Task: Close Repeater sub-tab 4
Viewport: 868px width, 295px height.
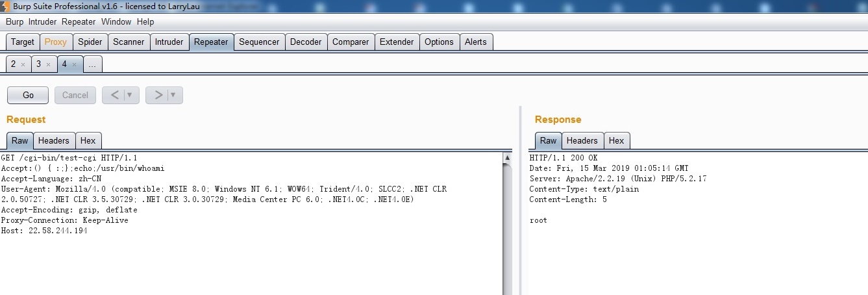Action: (x=74, y=64)
